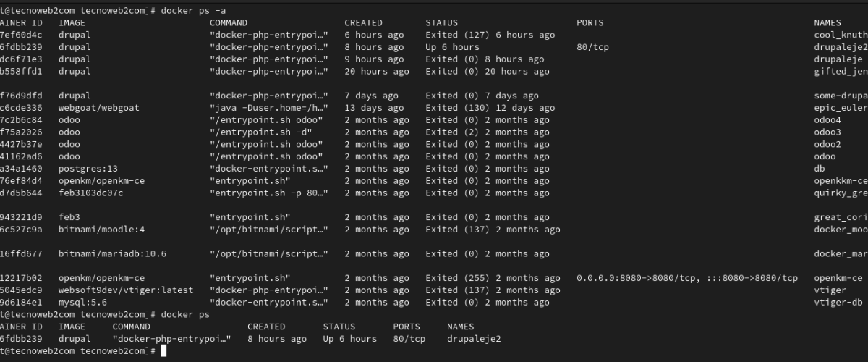Click the container name odoo2
The height and width of the screenshot is (362, 868).
click(827, 144)
